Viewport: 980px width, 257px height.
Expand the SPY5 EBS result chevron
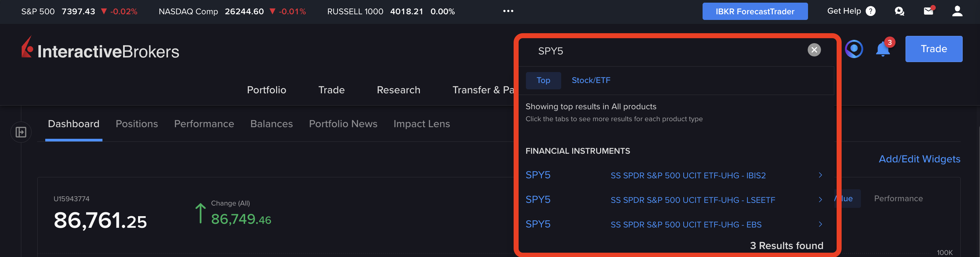[820, 224]
